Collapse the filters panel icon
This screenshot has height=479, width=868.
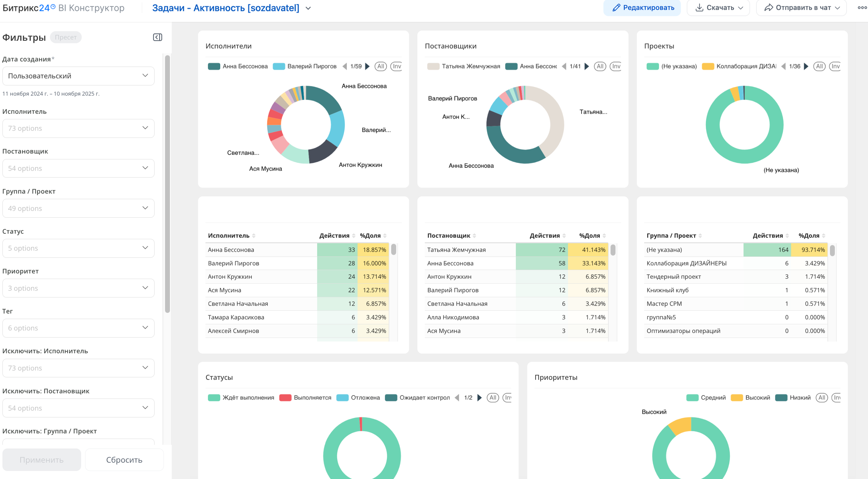[157, 37]
